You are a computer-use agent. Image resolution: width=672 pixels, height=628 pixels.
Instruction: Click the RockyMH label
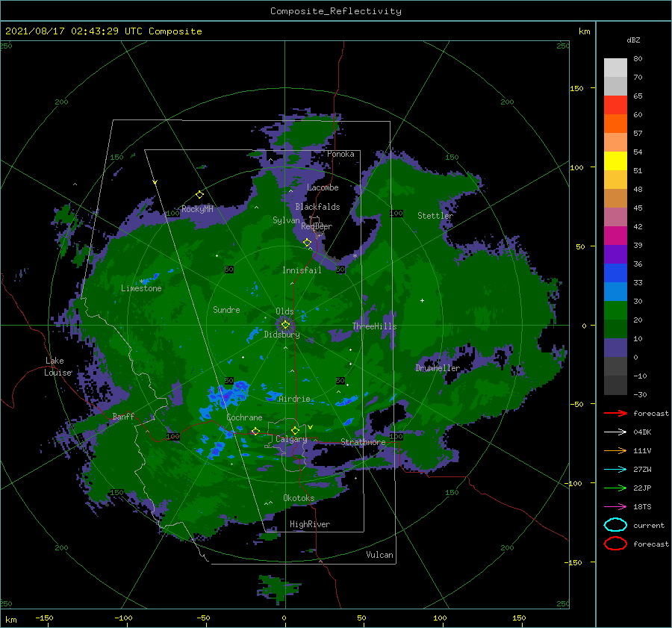tap(197, 209)
